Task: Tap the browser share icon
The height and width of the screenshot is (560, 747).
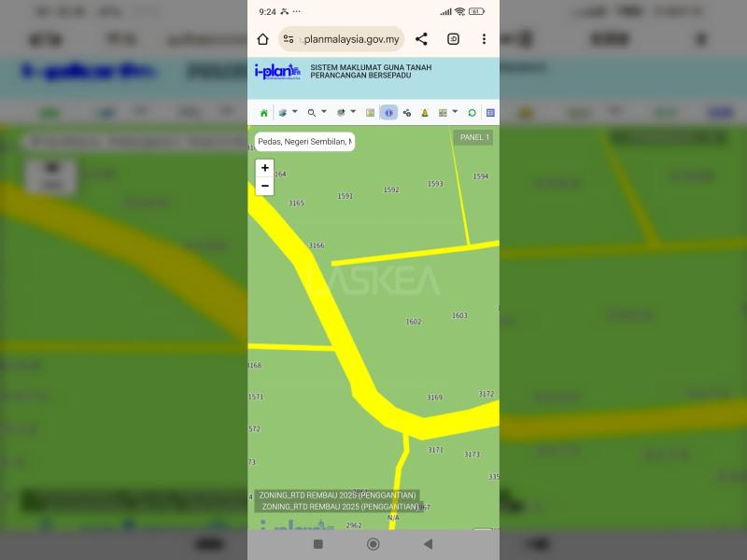Action: tap(421, 39)
